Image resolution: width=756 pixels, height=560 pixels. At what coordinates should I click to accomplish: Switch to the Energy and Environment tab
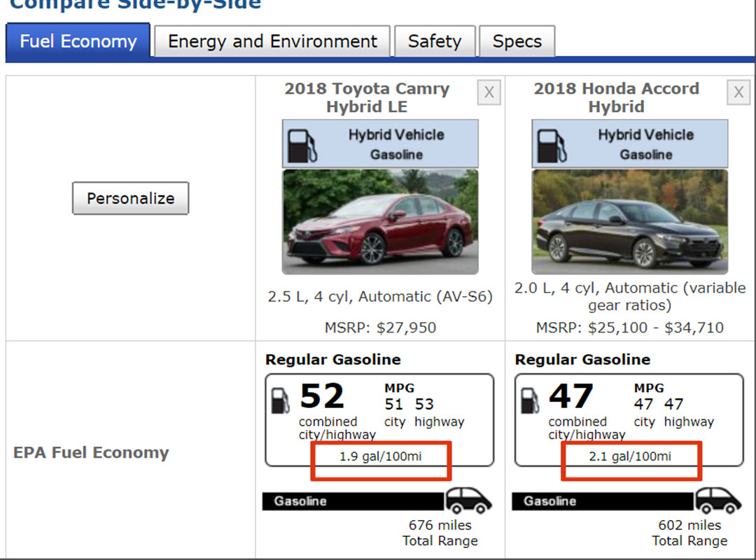point(272,42)
